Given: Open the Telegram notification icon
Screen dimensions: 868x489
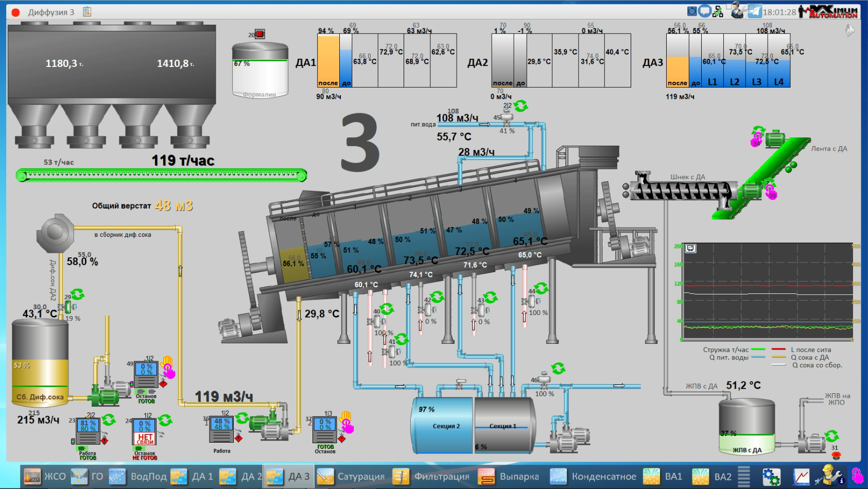Looking at the screenshot, I should click(x=754, y=11).
